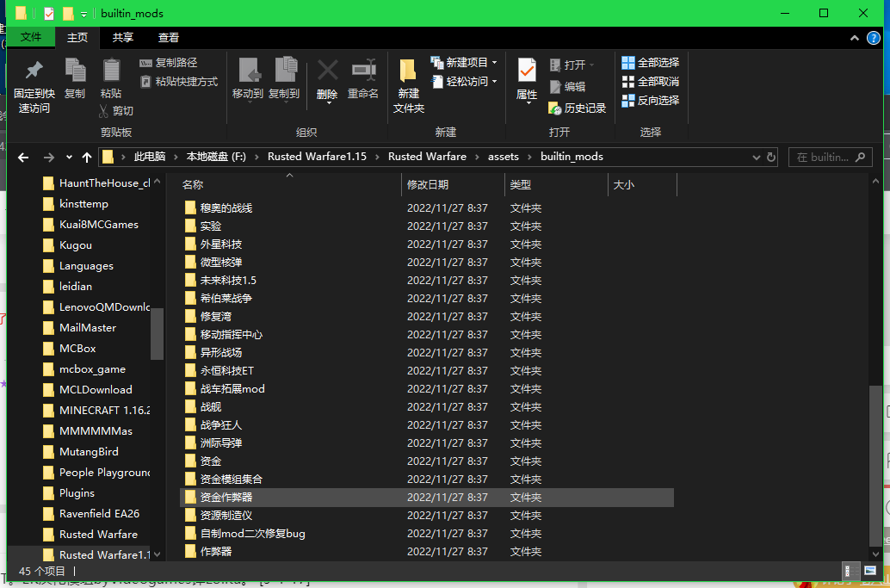Click the file list vertical scrollbar

[x=875, y=465]
